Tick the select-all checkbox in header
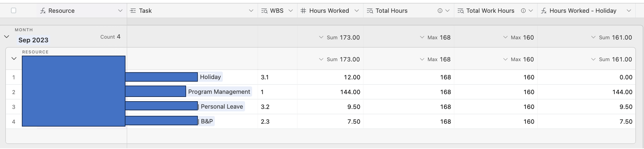Image resolution: width=644 pixels, height=149 pixels. coord(13,11)
